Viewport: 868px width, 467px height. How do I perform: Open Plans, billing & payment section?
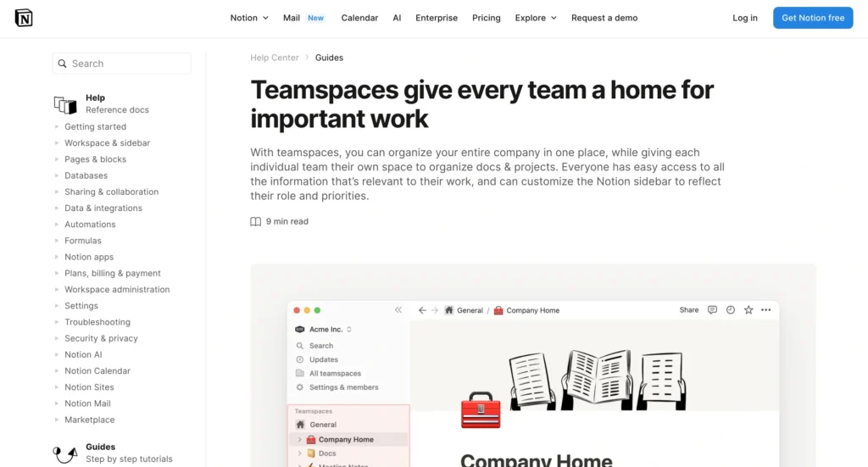coord(113,274)
